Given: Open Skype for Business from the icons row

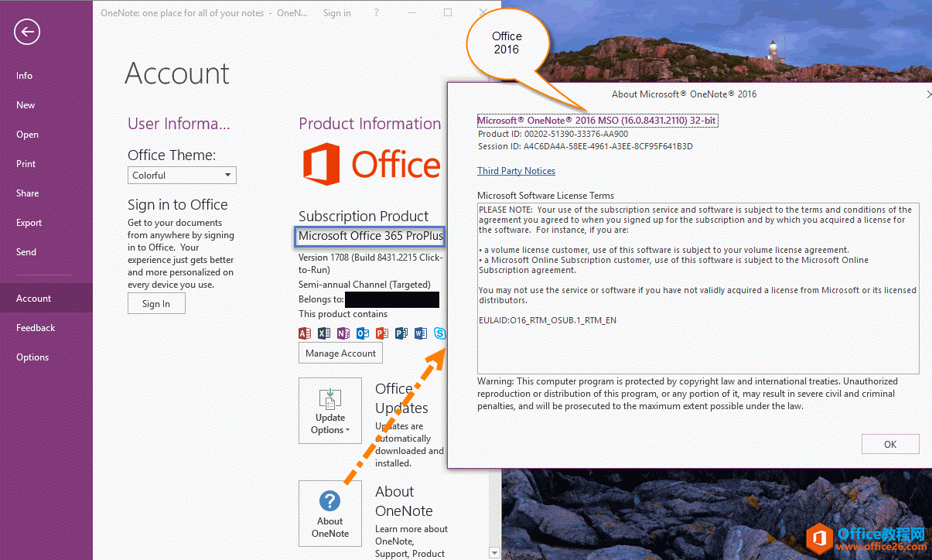Looking at the screenshot, I should tap(440, 333).
